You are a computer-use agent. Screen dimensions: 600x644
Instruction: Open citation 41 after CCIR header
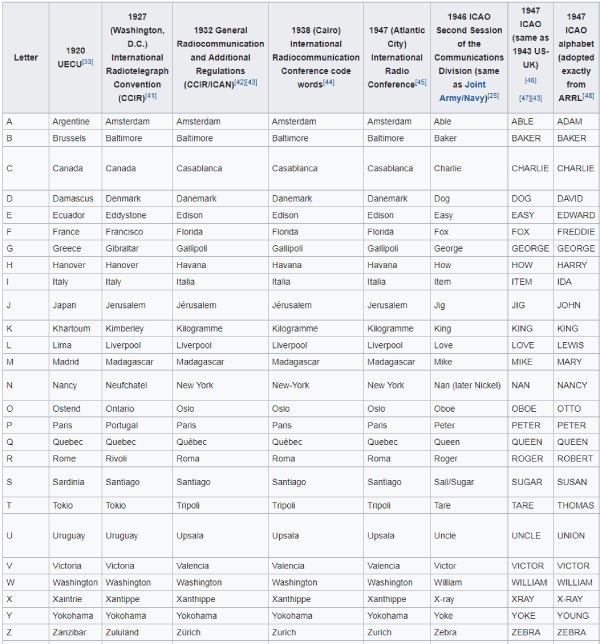(150, 95)
